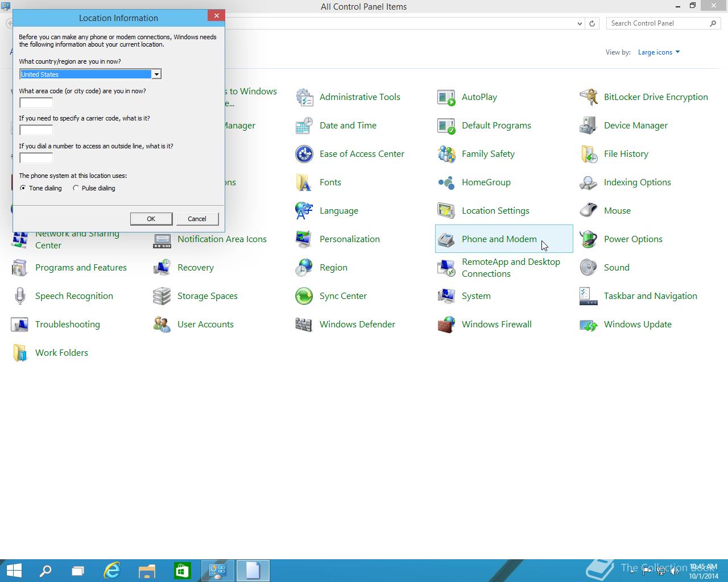Open the Storage Spaces link
Image resolution: width=728 pixels, height=582 pixels.
point(207,296)
